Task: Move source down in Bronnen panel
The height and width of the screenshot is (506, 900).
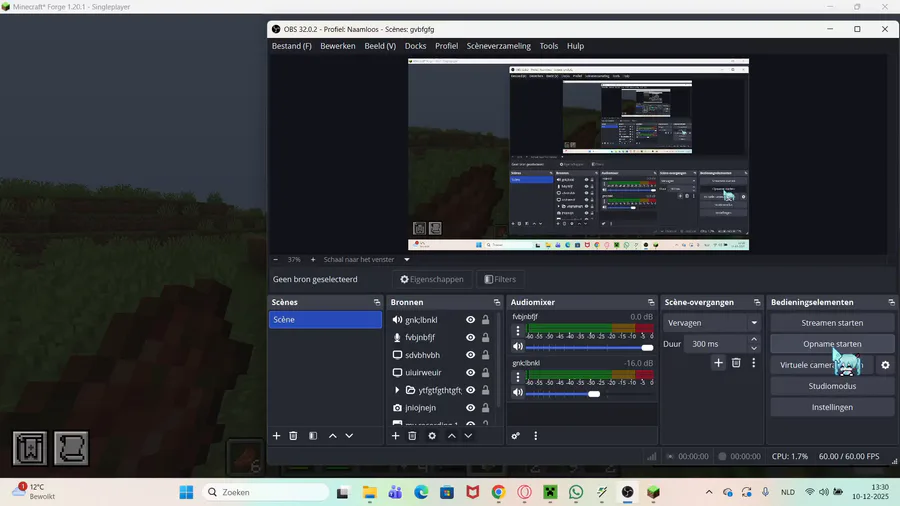Action: pyautogui.click(x=468, y=436)
